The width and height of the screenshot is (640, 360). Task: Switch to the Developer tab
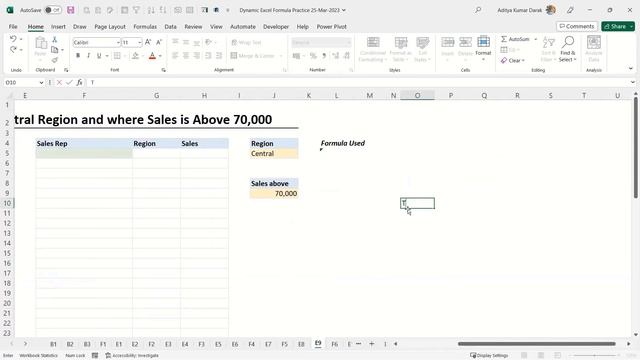[x=276, y=27]
